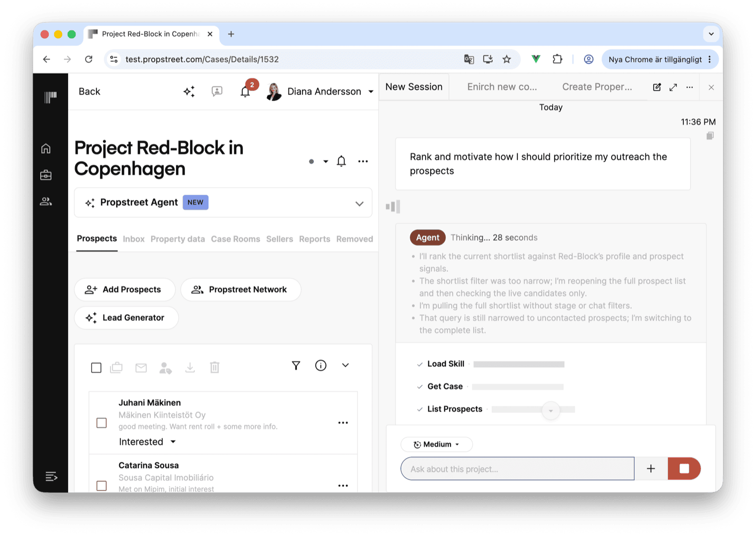Switch to Removed tab
756x536 pixels.
(x=355, y=239)
